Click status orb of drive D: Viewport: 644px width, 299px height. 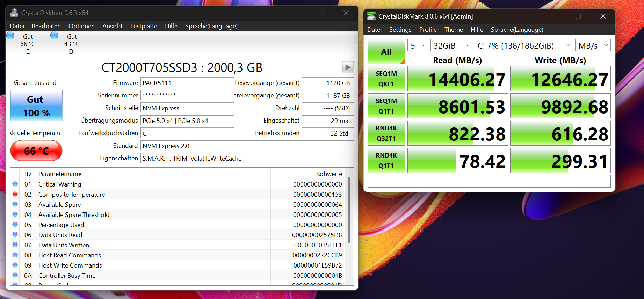click(x=54, y=35)
